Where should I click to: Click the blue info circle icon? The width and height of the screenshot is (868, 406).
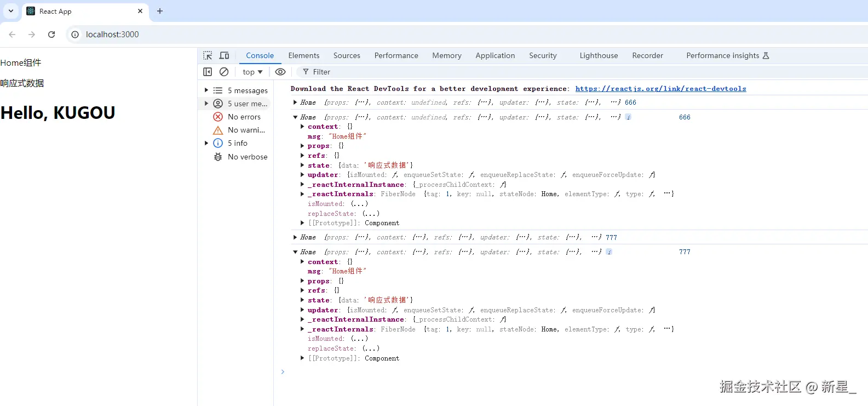click(218, 143)
